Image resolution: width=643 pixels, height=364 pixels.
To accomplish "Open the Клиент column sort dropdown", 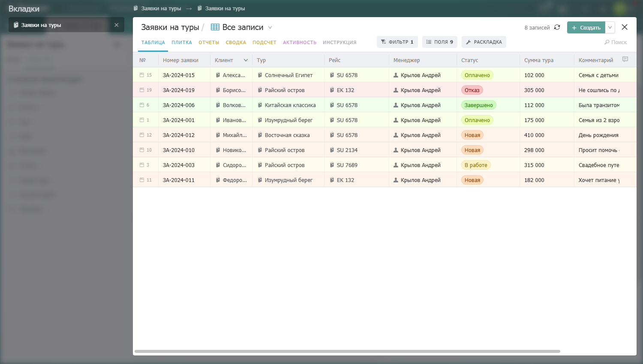I will tap(246, 60).
